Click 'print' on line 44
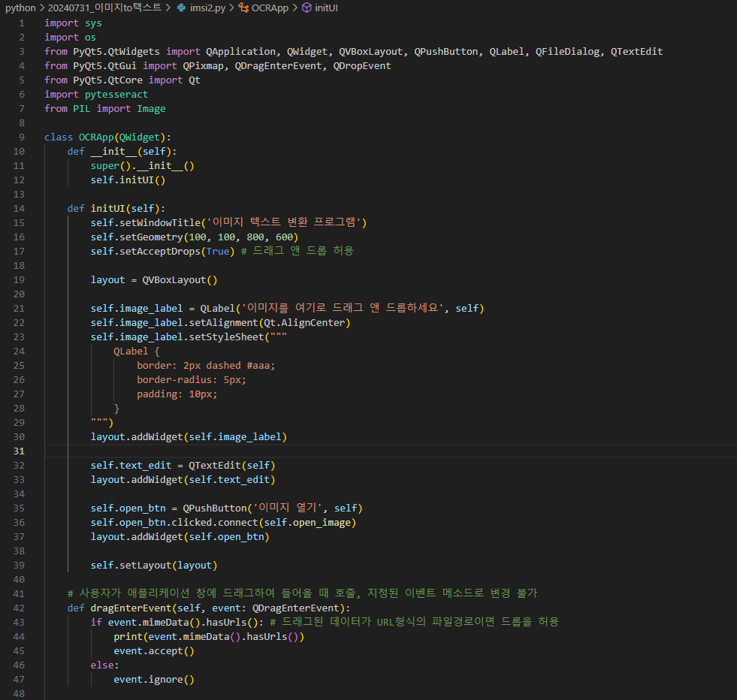This screenshot has width=737, height=700. [x=128, y=637]
